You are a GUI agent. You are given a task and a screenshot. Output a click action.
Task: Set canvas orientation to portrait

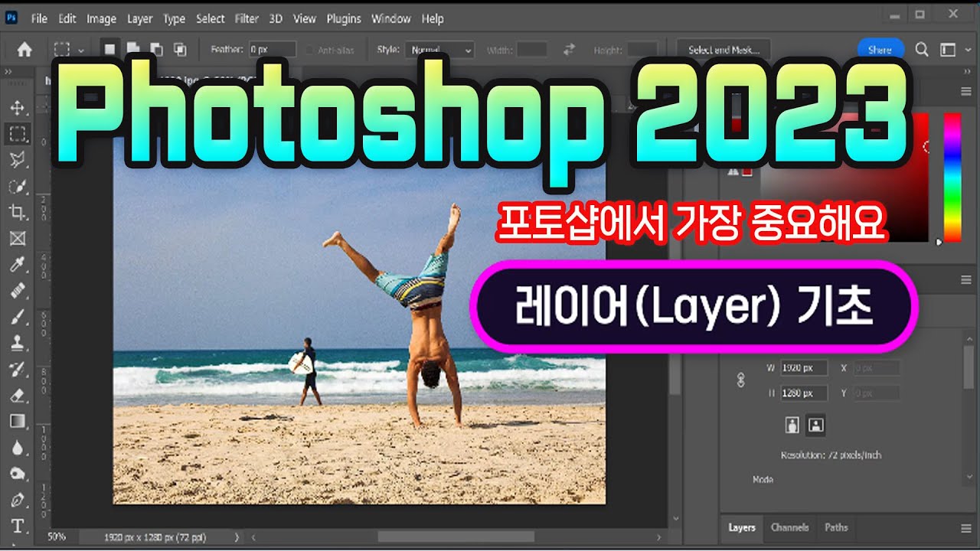(x=793, y=425)
